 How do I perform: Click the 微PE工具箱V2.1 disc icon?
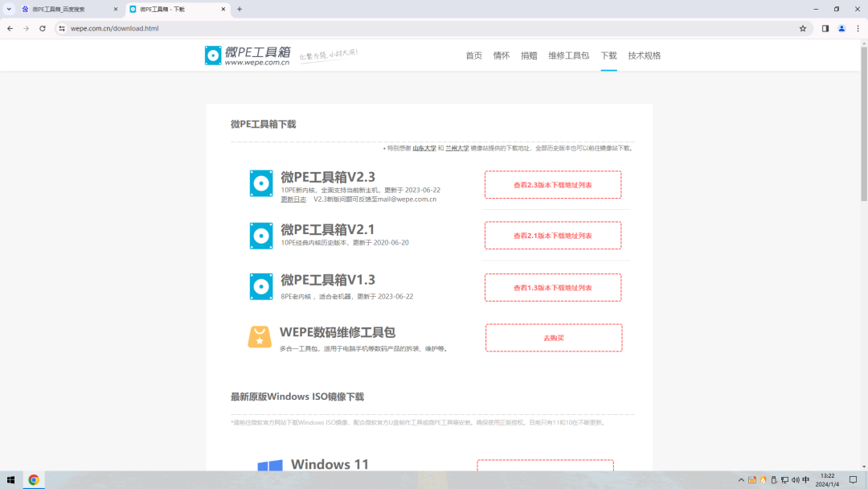[x=261, y=236]
